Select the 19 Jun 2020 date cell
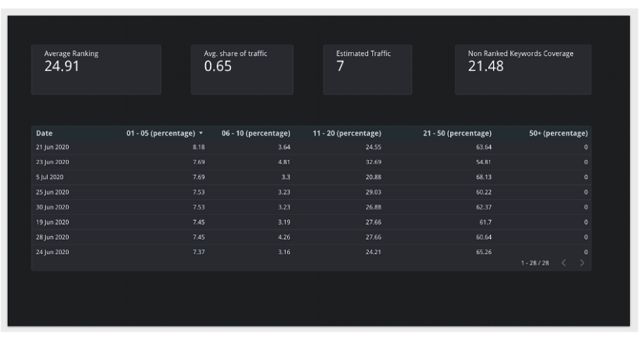This screenshot has height=337, width=644. 53,222
